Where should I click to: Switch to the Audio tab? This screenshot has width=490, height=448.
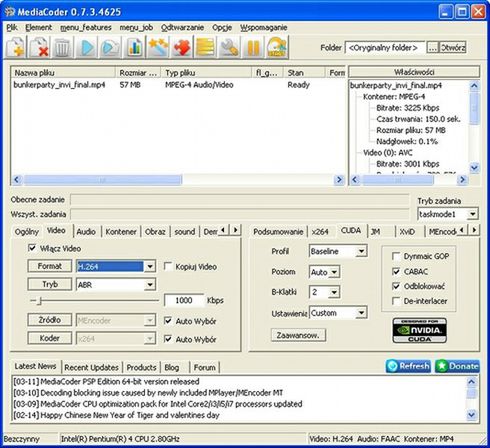pos(86,232)
